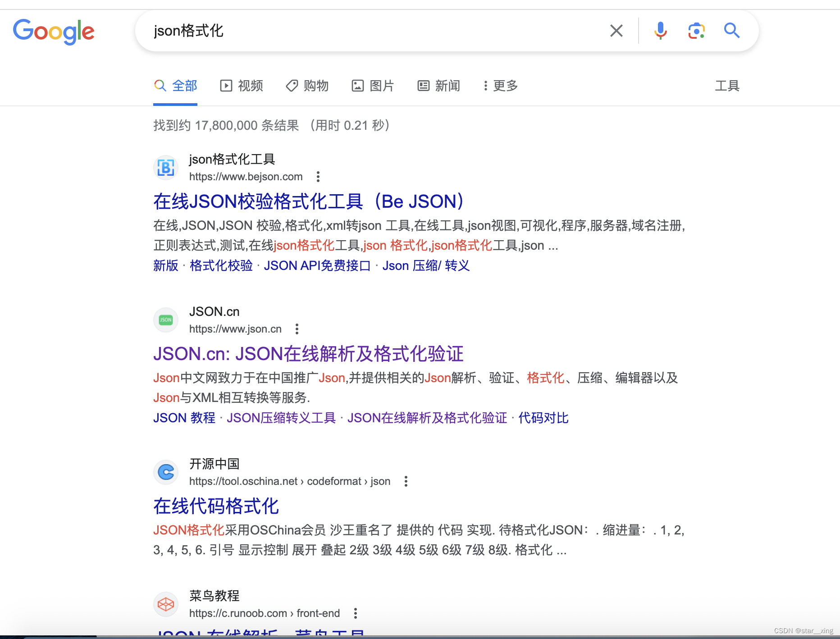Open options menu beside bejson.com URL
Image resolution: width=840 pixels, height=639 pixels.
tap(318, 177)
